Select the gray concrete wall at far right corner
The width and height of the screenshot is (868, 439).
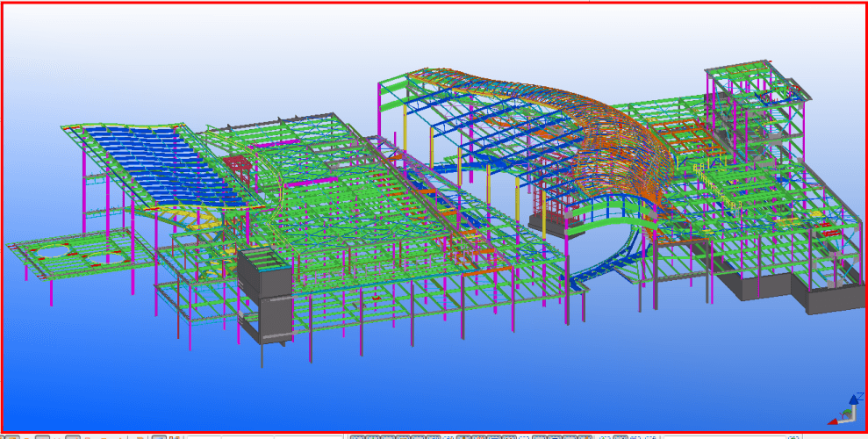point(833,299)
